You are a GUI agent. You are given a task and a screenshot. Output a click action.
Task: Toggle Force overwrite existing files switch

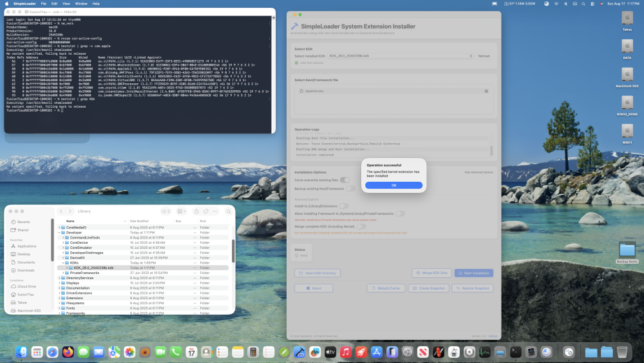tap(345, 180)
